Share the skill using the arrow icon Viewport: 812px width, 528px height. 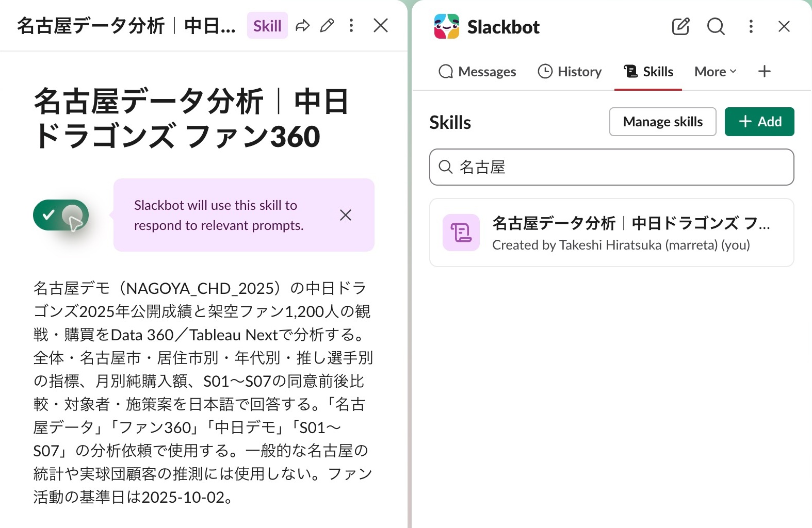pyautogui.click(x=303, y=26)
